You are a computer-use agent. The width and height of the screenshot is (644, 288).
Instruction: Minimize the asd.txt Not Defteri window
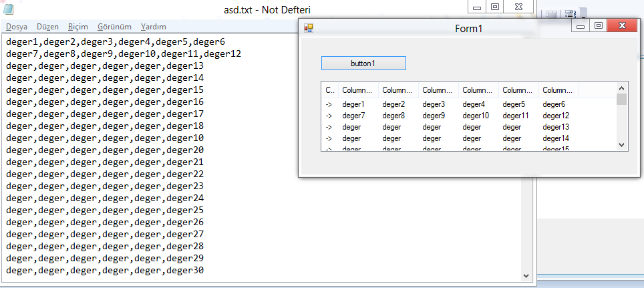477,7
